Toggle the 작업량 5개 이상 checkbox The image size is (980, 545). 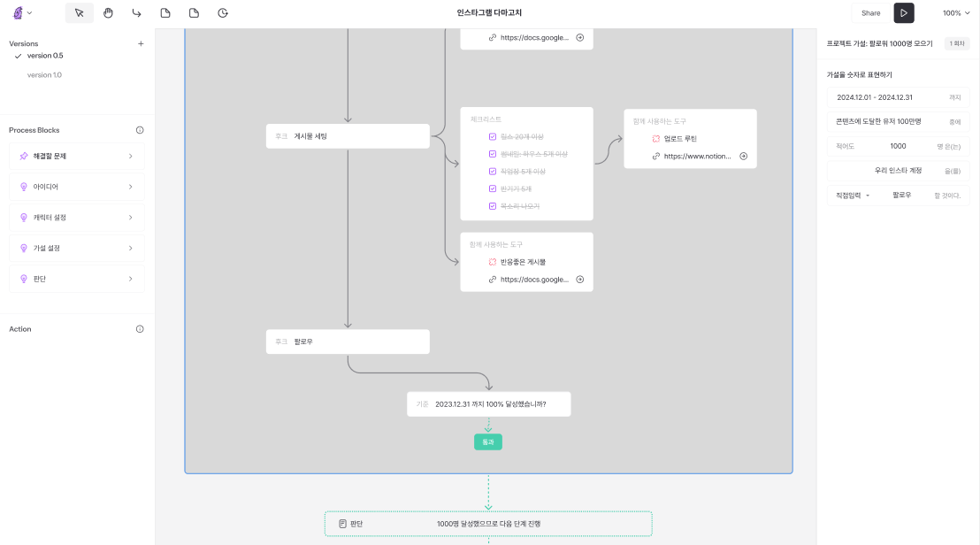tap(493, 172)
